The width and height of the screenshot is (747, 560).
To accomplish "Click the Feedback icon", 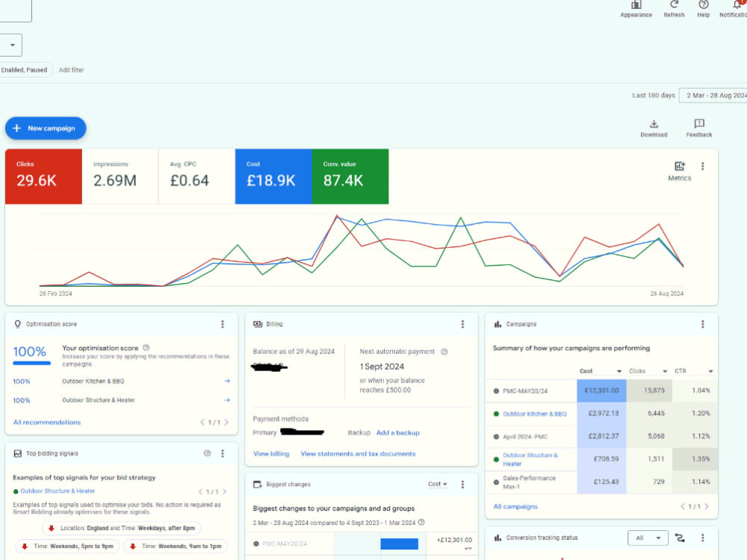I will pyautogui.click(x=699, y=124).
